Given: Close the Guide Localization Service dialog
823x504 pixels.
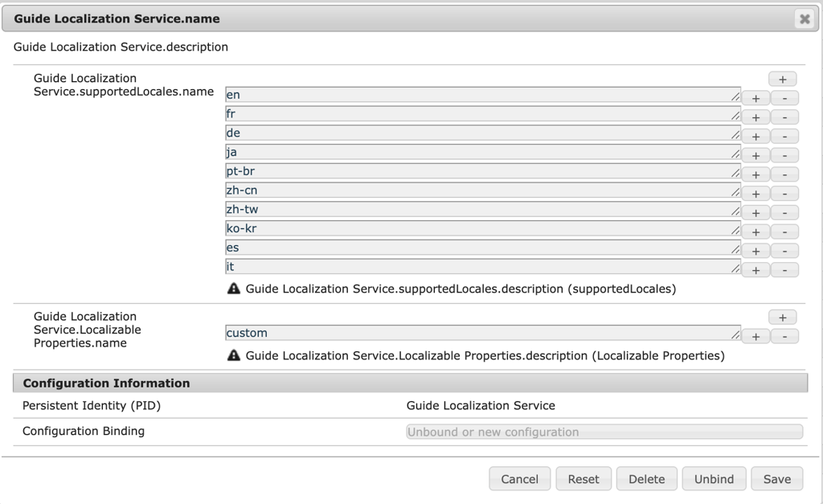Looking at the screenshot, I should pyautogui.click(x=804, y=18).
